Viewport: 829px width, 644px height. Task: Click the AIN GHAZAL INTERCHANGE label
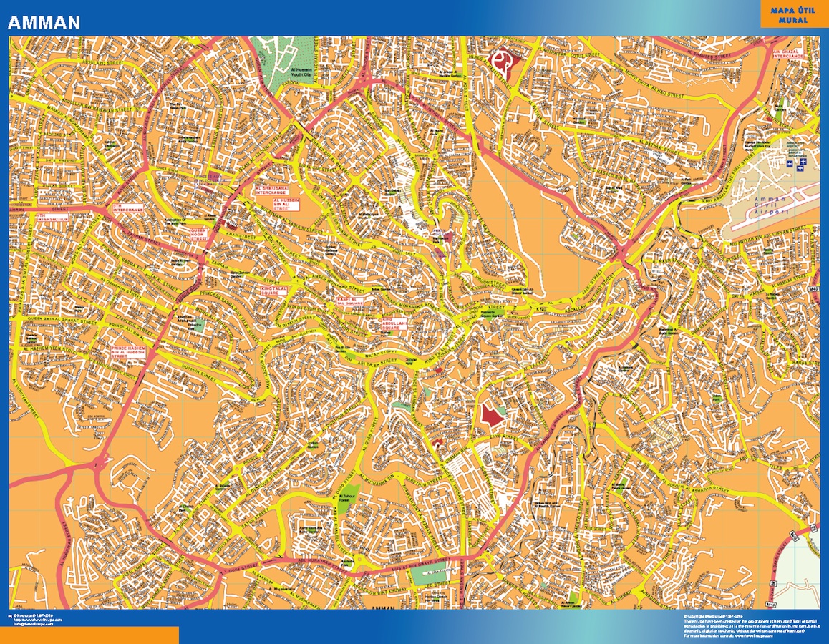pyautogui.click(x=788, y=54)
